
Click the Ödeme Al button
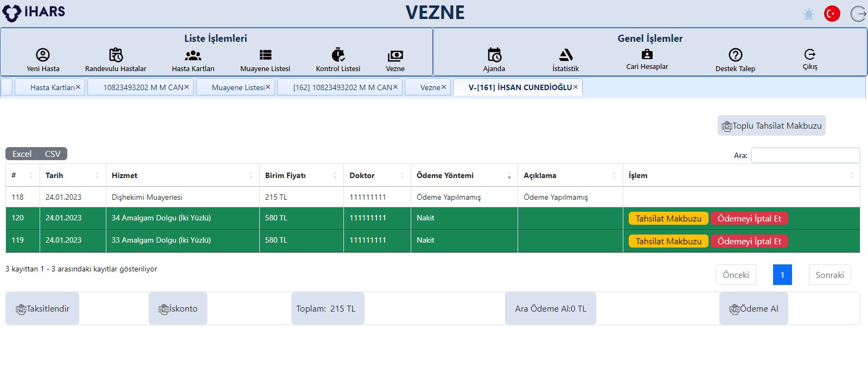pos(754,309)
